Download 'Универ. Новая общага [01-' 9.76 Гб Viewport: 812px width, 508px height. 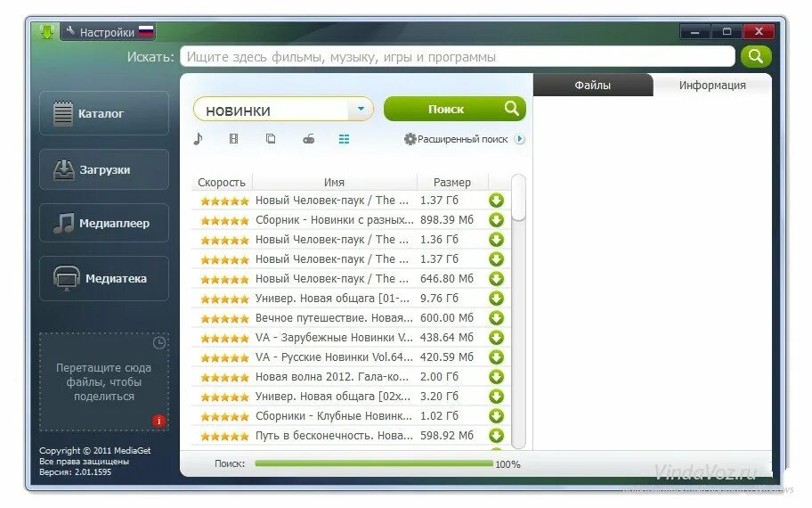pos(496,298)
